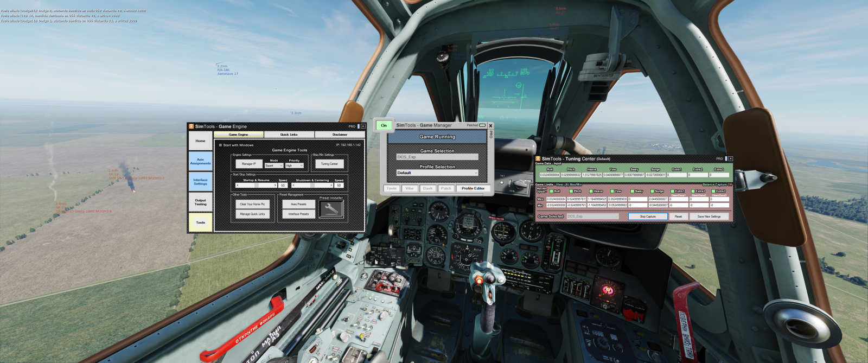Screen dimensions: 868x363
Task: Toggle the Extra1 Max/Min option checkbox
Action: [673, 191]
